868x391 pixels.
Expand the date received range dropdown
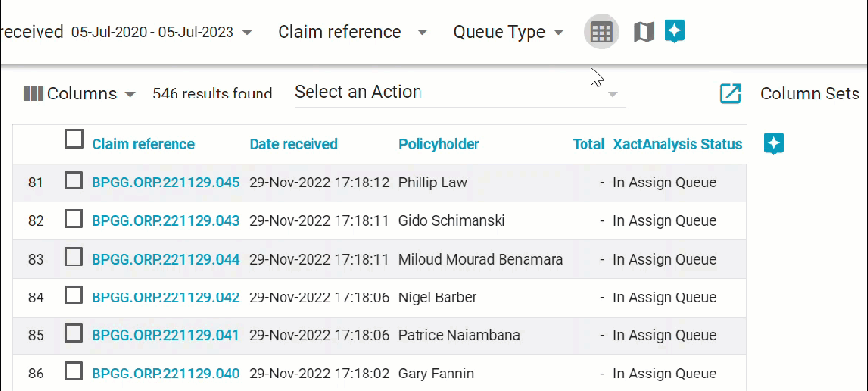(x=248, y=32)
